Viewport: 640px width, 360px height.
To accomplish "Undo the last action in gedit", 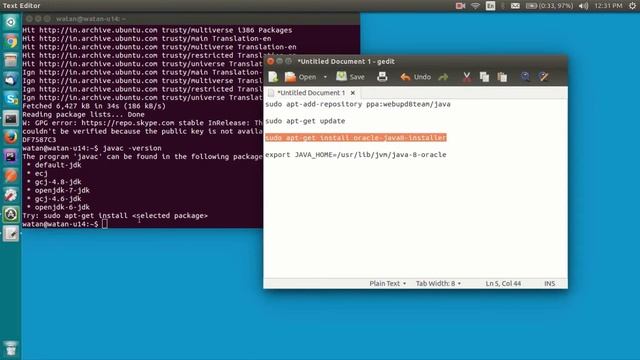I will click(x=416, y=77).
